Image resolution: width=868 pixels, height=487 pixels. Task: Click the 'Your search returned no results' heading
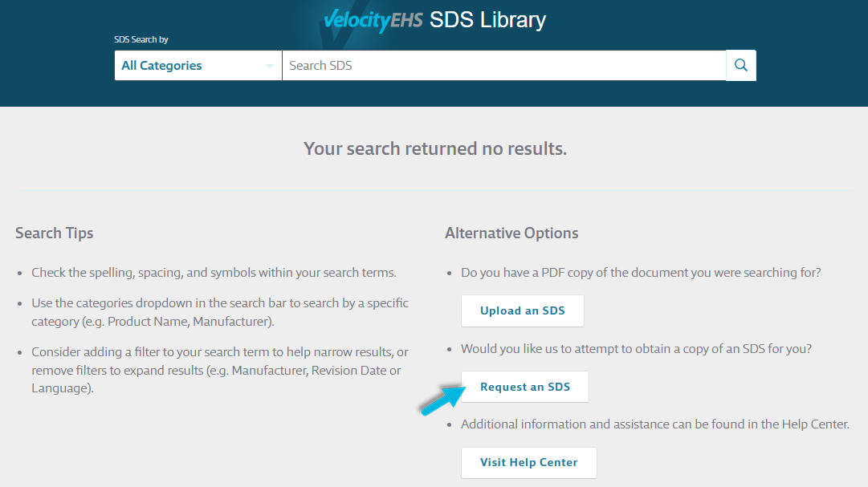click(x=434, y=148)
